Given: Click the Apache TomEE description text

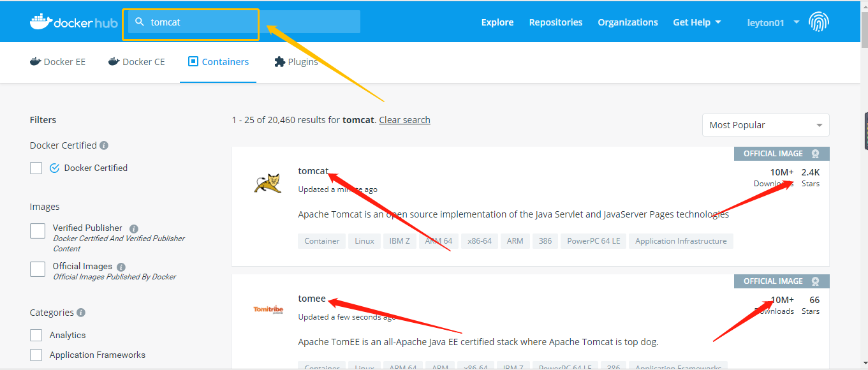Looking at the screenshot, I should [x=478, y=342].
